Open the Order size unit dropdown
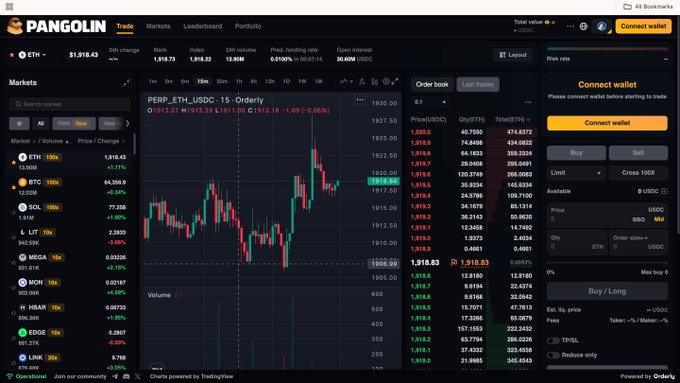Viewport: 680px width, 383px height. click(x=630, y=238)
